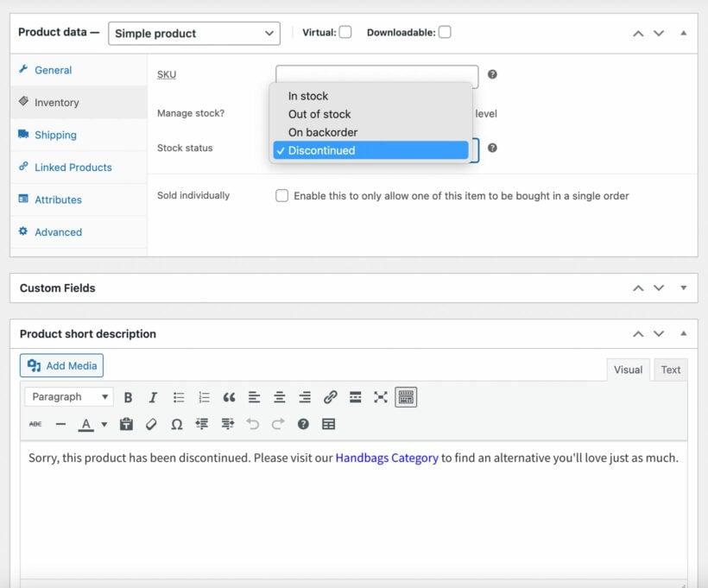Insert a bulleted list
Screen dimensions: 708x588
click(179, 397)
